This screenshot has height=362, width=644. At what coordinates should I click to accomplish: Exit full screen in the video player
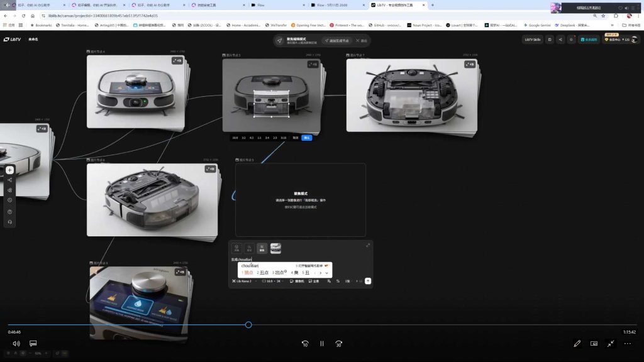[611, 344]
